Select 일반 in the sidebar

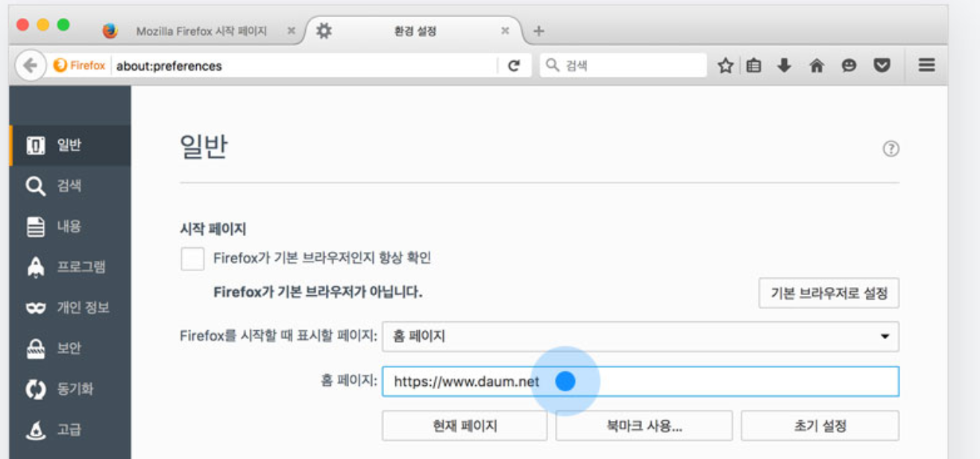[x=70, y=145]
